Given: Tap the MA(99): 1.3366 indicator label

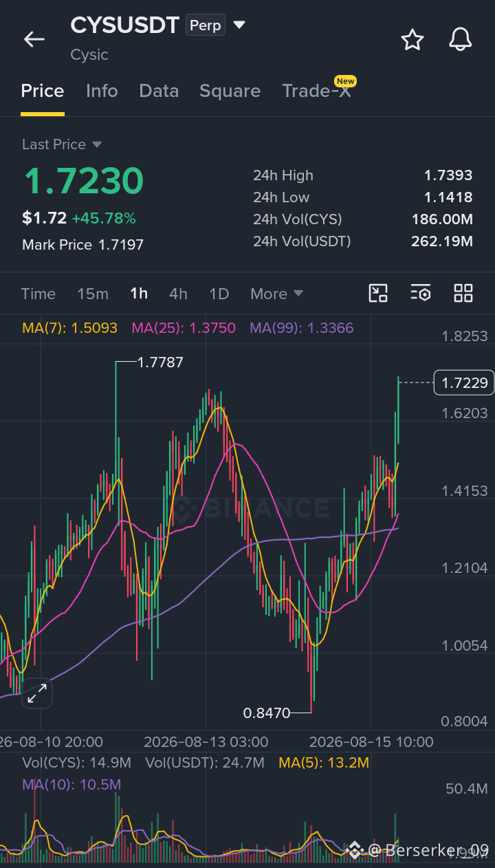Looking at the screenshot, I should [x=302, y=328].
